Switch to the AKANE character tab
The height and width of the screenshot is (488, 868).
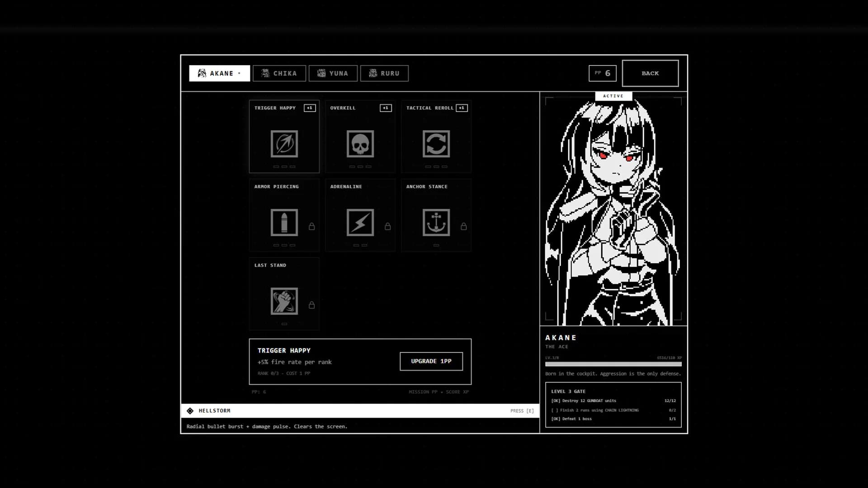[219, 73]
